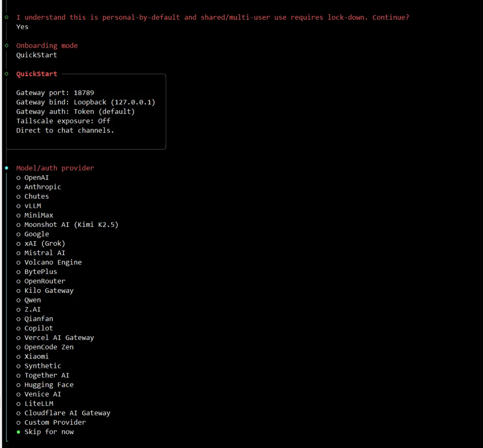Click the lock-down confirmation question text
Screen dimensions: 483x448
coord(213,17)
